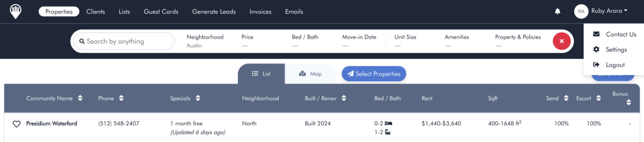This screenshot has height=142, width=644.
Task: Sort the Escort column
Action: coord(598,98)
